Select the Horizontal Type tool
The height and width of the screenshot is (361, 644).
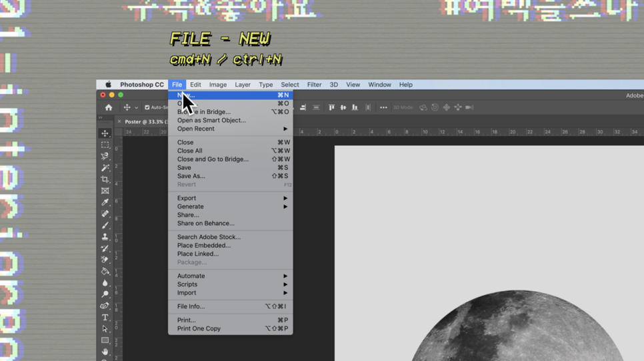click(105, 317)
